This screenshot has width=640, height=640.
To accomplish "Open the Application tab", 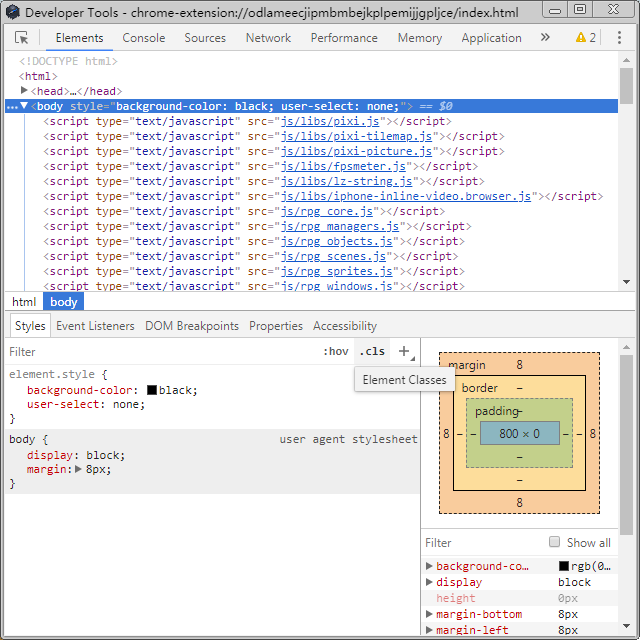I will click(491, 38).
